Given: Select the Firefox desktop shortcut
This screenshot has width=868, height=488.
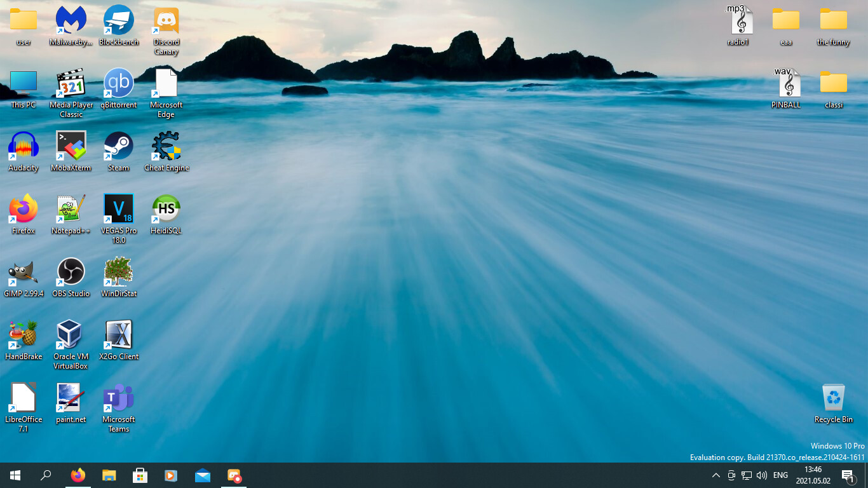Looking at the screenshot, I should [x=24, y=215].
